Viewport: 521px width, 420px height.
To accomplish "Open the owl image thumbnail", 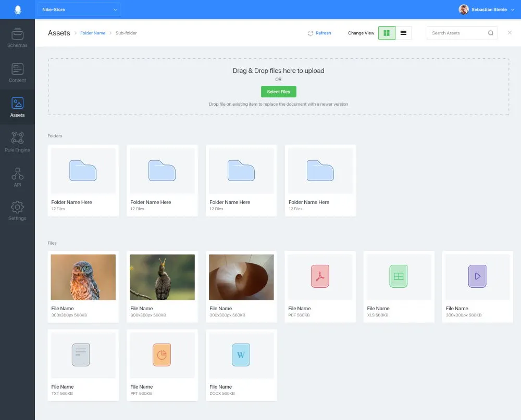I will pyautogui.click(x=83, y=277).
